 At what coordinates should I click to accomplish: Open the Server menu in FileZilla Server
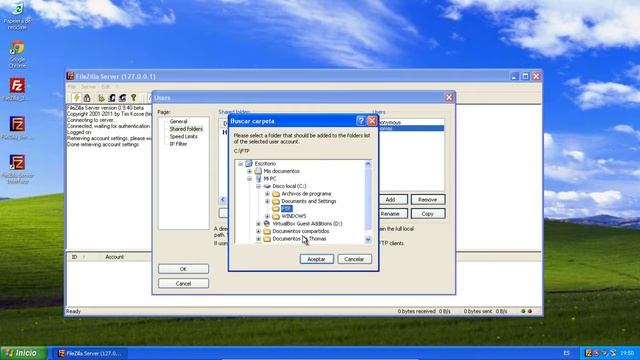coord(88,87)
